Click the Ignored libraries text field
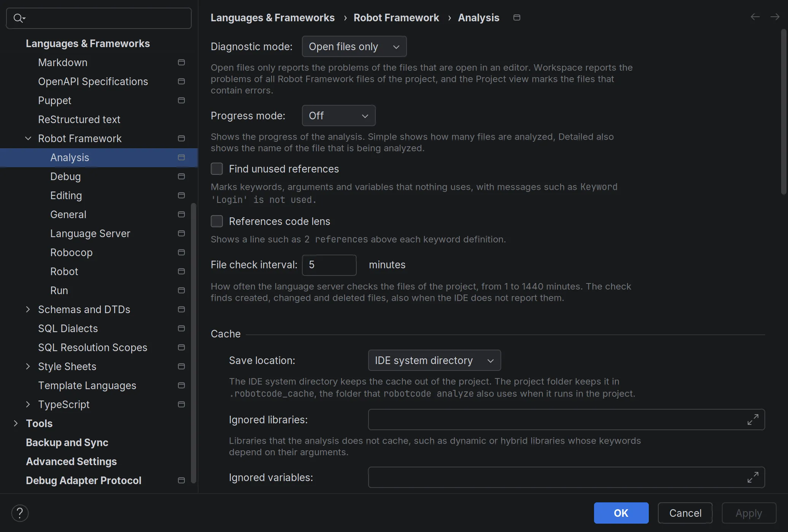788x532 pixels. [566, 420]
